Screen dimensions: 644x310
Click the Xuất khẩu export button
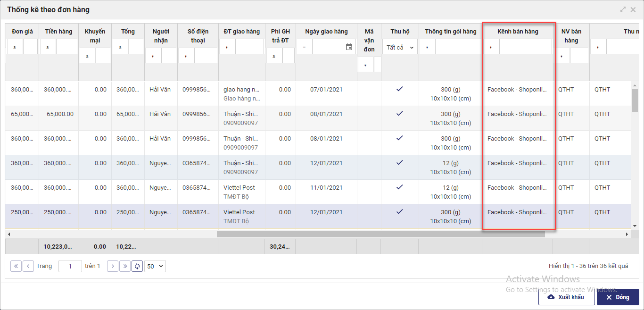(566, 297)
